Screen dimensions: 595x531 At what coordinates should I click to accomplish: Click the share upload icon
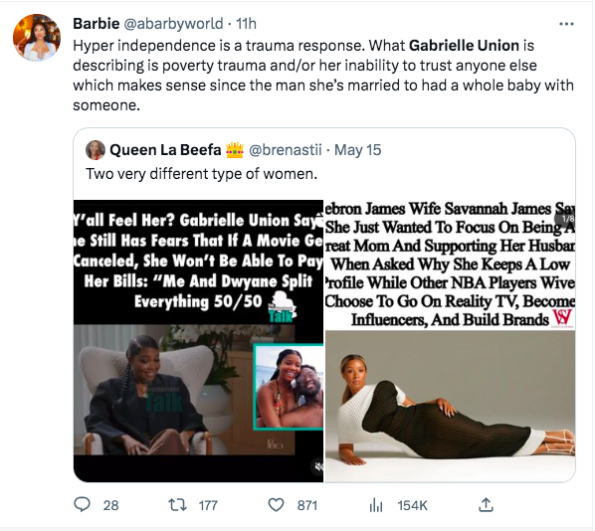tap(486, 505)
